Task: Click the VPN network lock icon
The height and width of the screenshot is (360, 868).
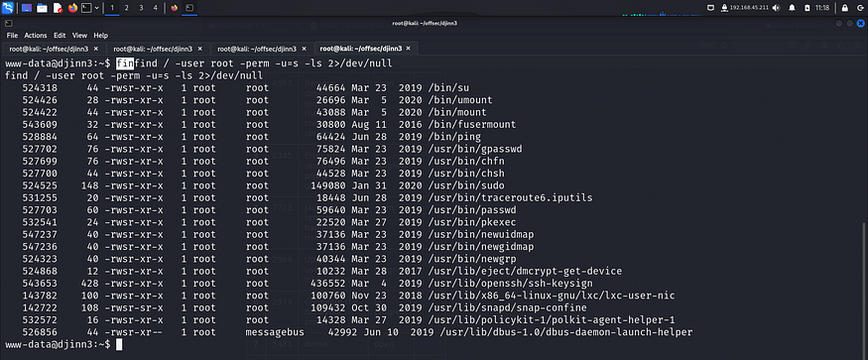Action: coord(724,8)
